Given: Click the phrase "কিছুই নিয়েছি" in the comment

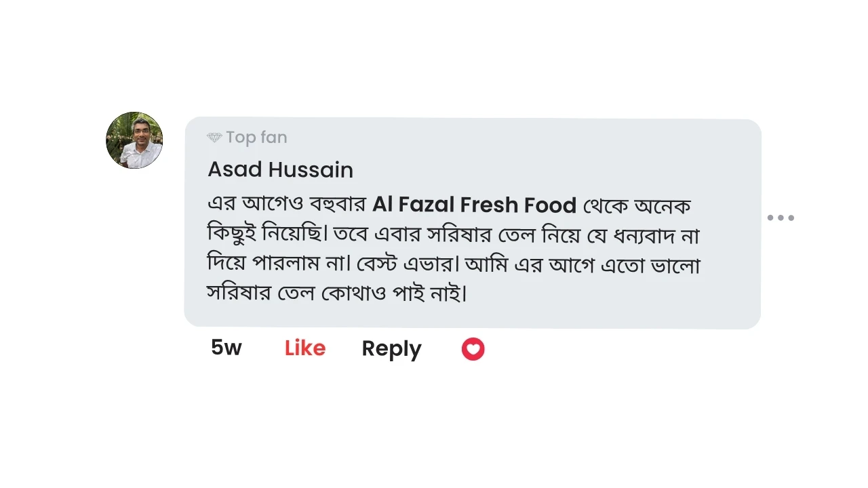Looking at the screenshot, I should pyautogui.click(x=265, y=235).
